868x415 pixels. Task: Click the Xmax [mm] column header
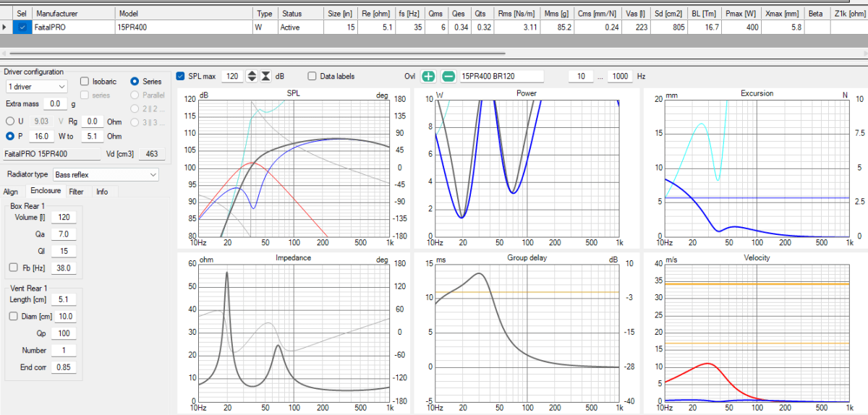pos(782,14)
